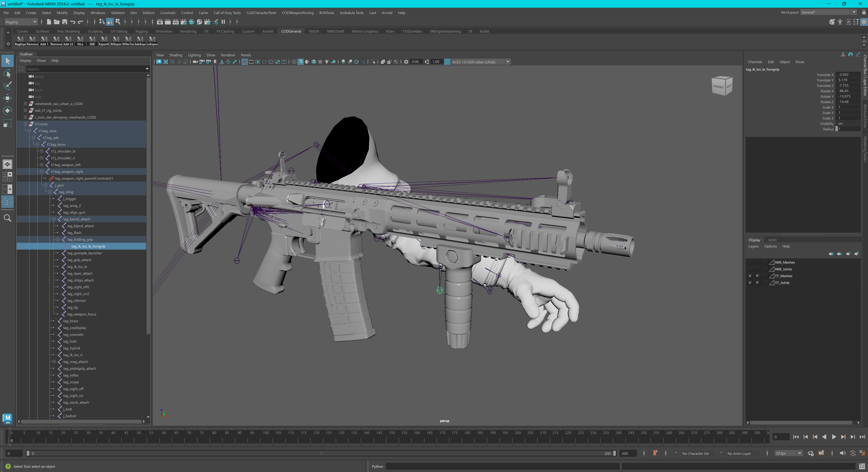
Task: Click the audio volume speaker icon
Action: (842, 453)
